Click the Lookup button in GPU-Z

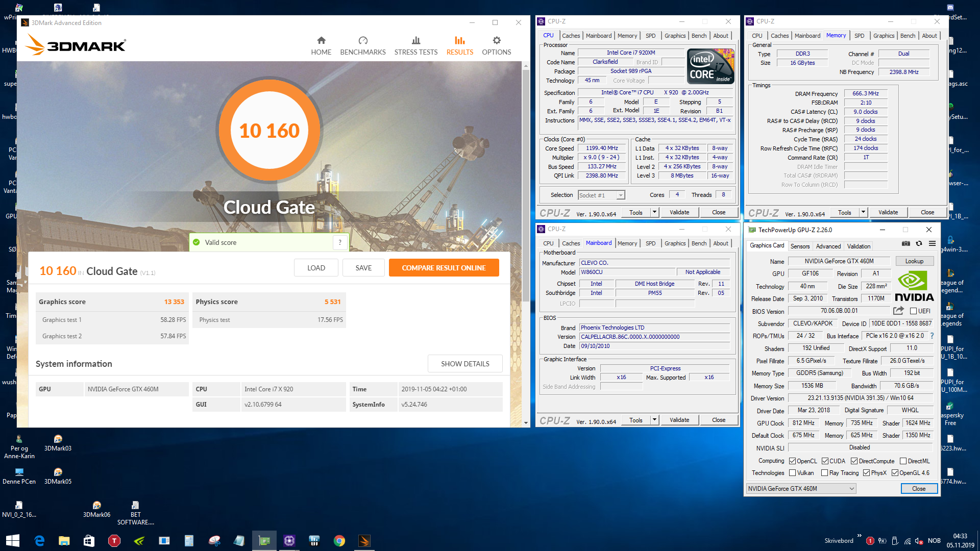(914, 261)
